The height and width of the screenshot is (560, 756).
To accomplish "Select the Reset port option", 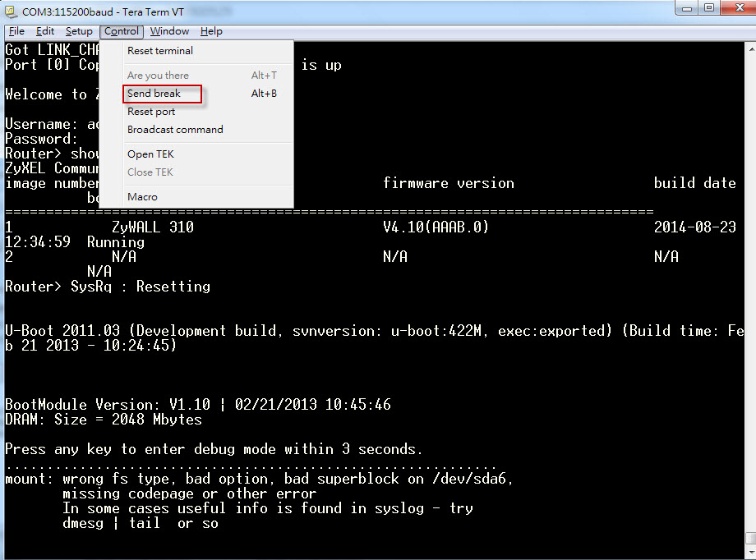I will 151,112.
